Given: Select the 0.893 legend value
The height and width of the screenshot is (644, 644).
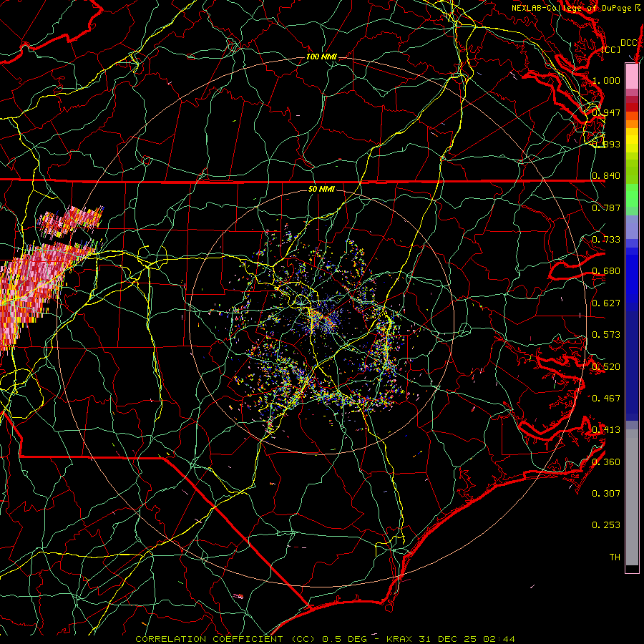Looking at the screenshot, I should click(x=606, y=144).
